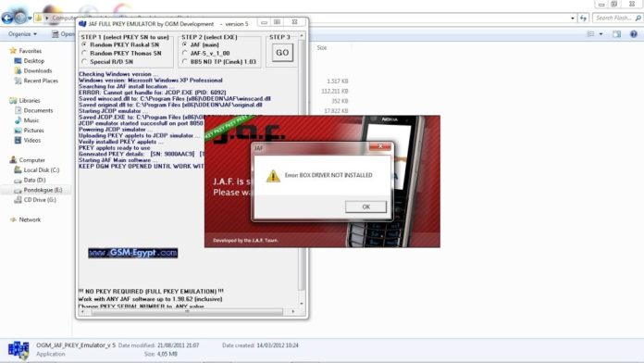644x363 pixels.
Task: Change the view icon in Explorer
Action: pyautogui.click(x=590, y=34)
